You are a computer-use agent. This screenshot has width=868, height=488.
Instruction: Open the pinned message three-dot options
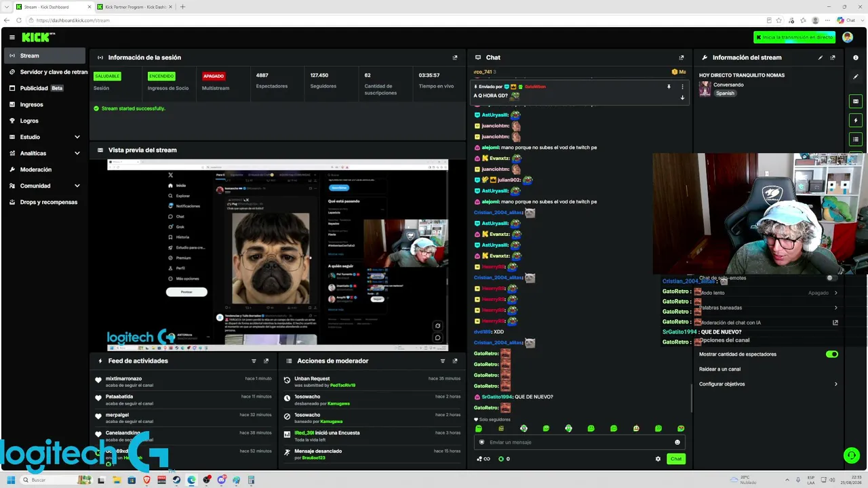click(x=682, y=87)
